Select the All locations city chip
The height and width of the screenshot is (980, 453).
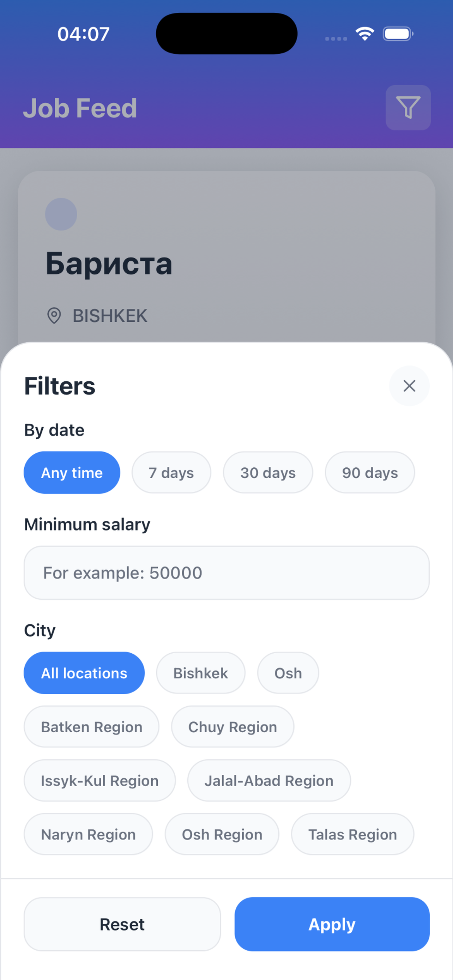(84, 673)
